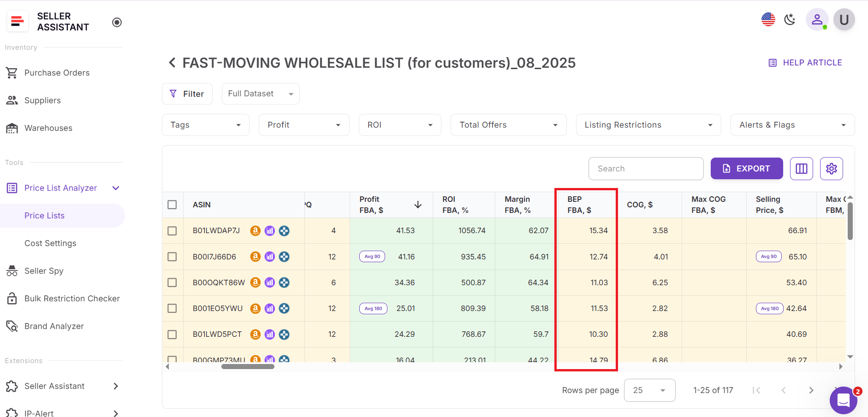Open the HELP ARTICLE link

click(x=805, y=62)
